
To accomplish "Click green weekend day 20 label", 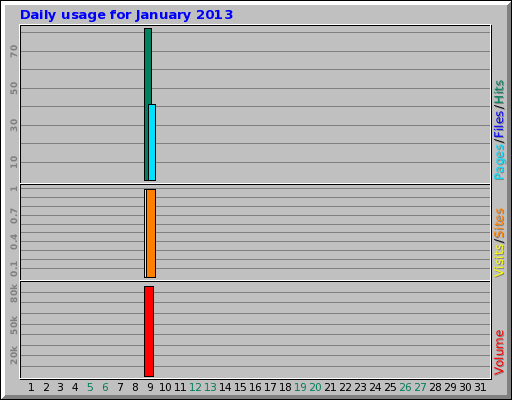I will point(315,387).
